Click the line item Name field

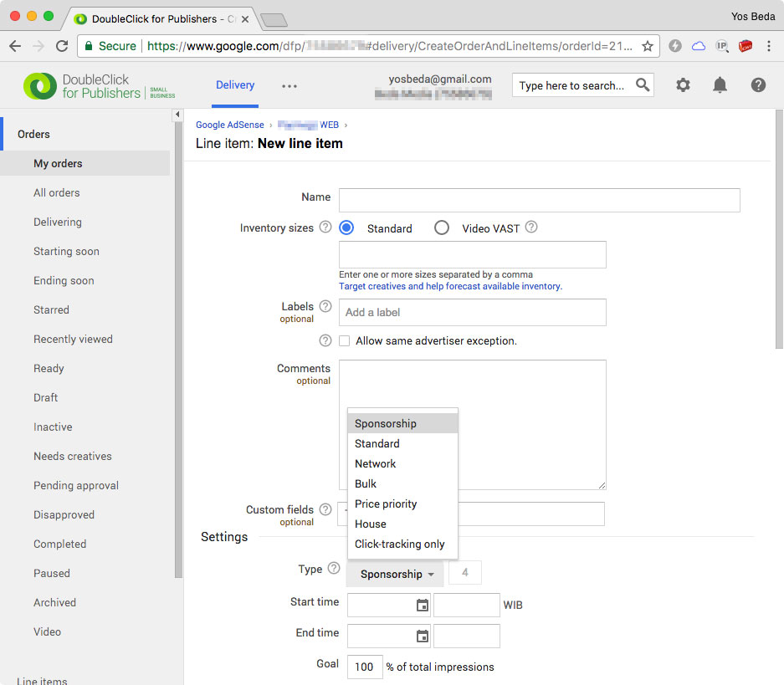coord(540,200)
